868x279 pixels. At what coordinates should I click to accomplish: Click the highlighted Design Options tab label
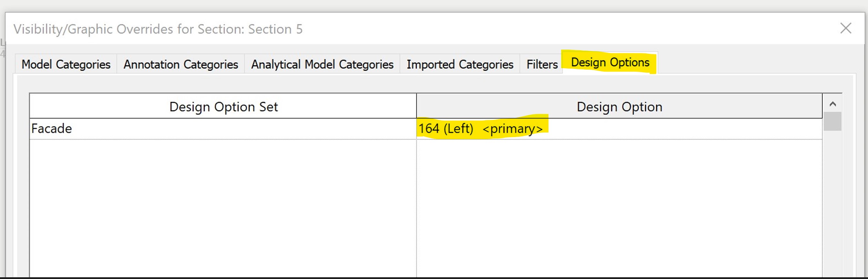pos(610,62)
